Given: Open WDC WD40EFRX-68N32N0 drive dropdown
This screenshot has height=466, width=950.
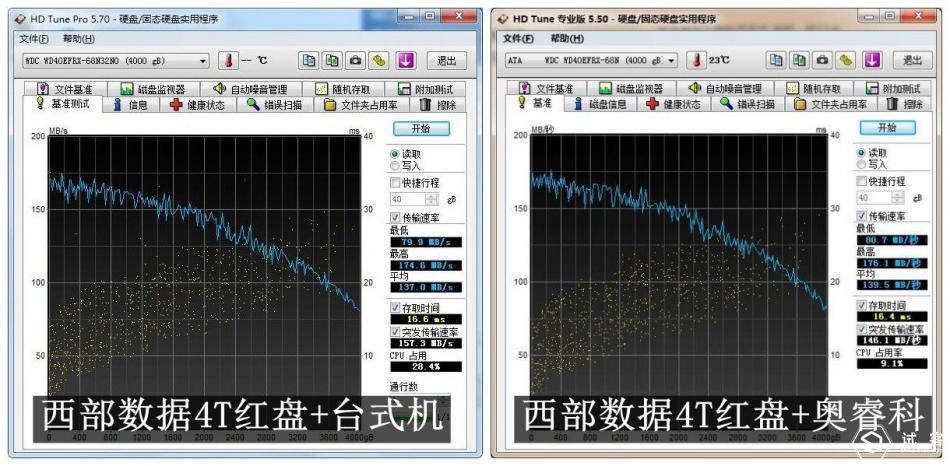Looking at the screenshot, I should pos(116,61).
